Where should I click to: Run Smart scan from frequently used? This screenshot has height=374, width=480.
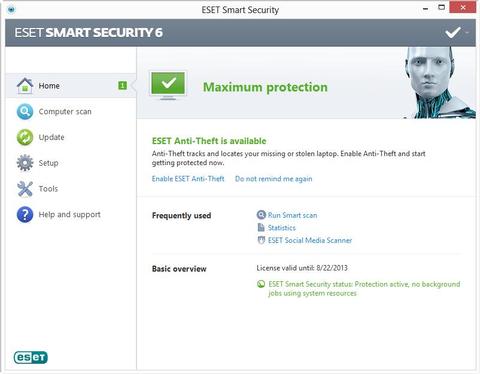tap(292, 215)
